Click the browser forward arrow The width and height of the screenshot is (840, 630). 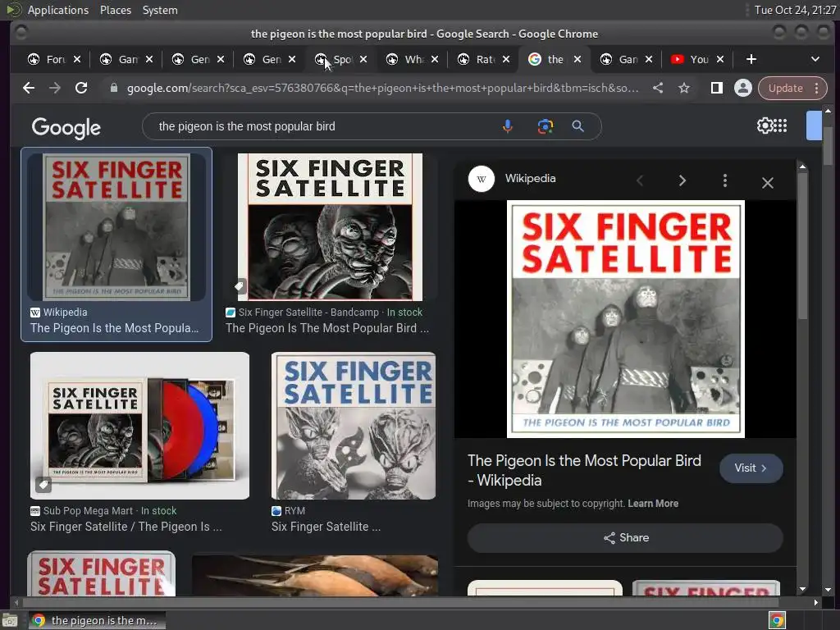click(x=55, y=88)
